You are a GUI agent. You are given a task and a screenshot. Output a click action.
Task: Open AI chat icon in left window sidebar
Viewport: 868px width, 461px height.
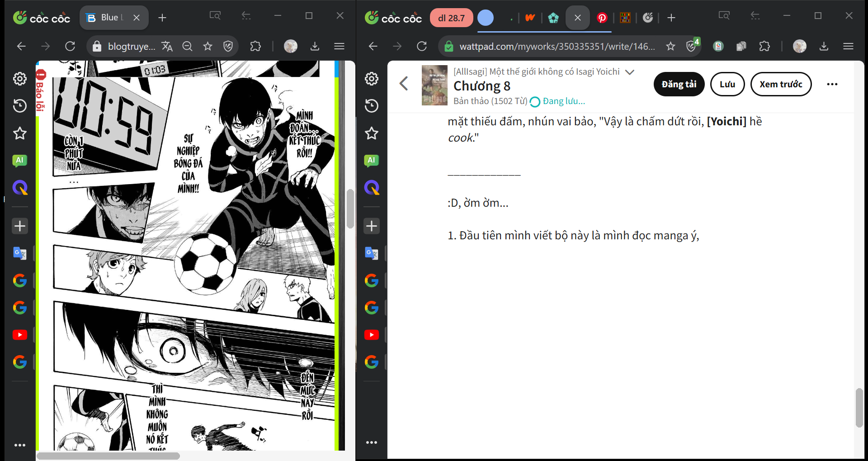tap(20, 160)
